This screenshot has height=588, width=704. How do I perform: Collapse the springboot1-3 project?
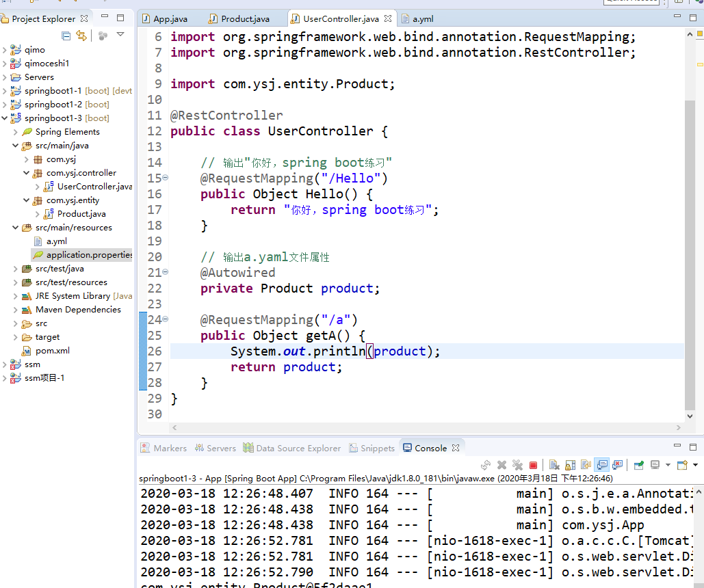(5, 118)
